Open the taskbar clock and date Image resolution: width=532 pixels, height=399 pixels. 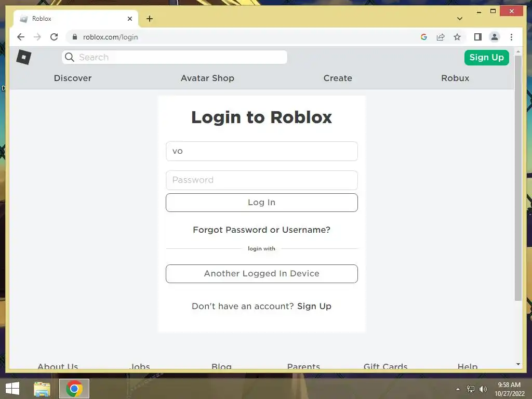(x=509, y=389)
